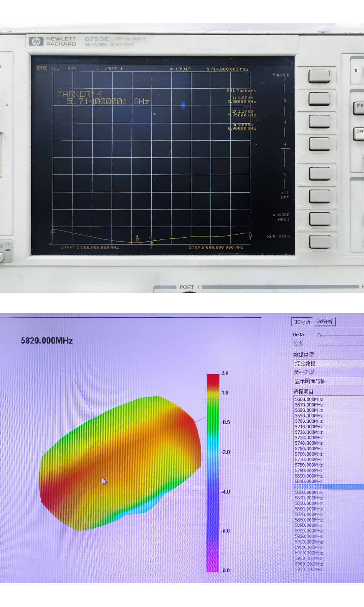Click the all OFF softkey button
Viewport: 364px width, 607px height.
pyautogui.click(x=319, y=196)
